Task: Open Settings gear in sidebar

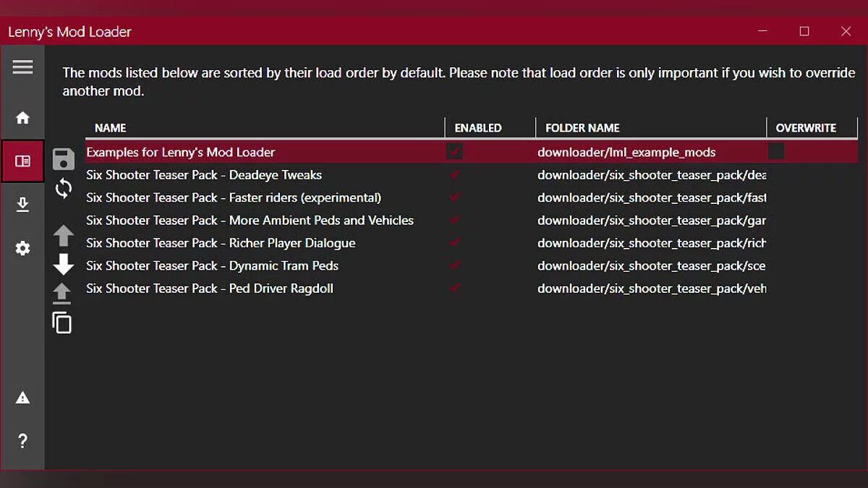Action: click(x=22, y=249)
